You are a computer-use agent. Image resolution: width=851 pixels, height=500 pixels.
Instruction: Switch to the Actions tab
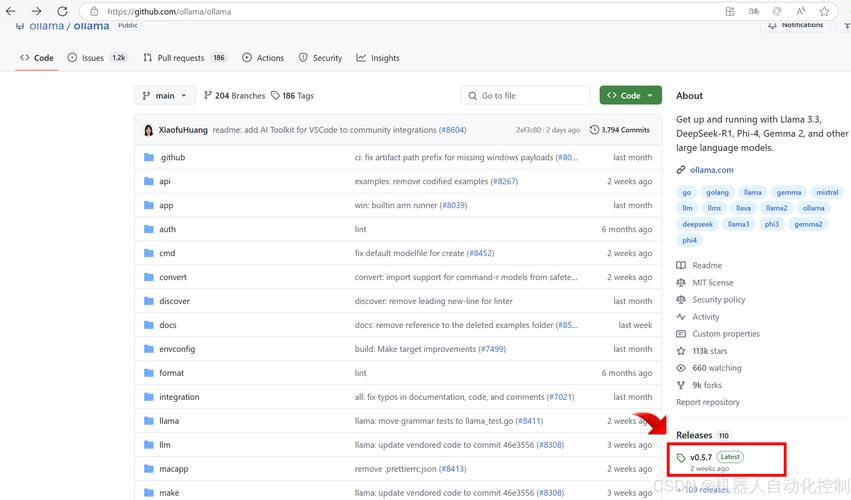(x=263, y=58)
